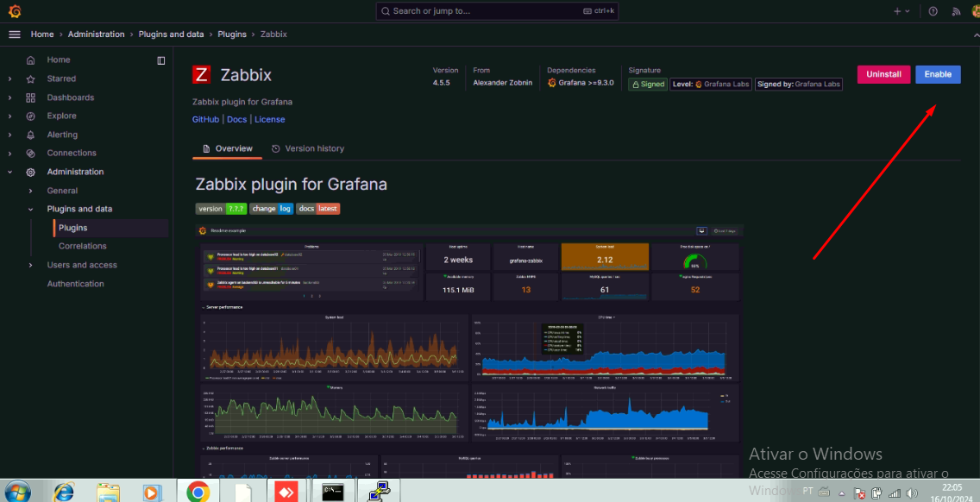Open Authentication in the sidebar

(x=76, y=284)
